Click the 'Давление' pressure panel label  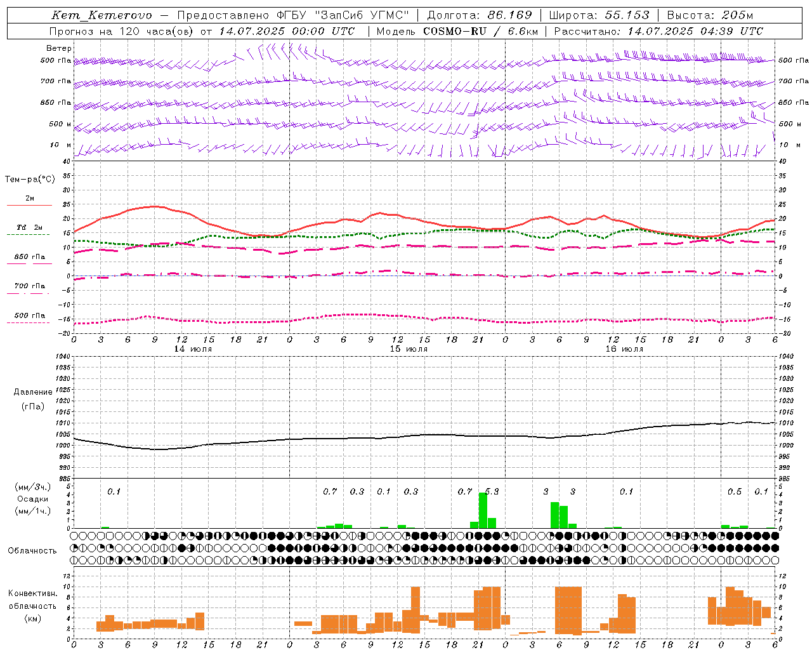coord(33,392)
